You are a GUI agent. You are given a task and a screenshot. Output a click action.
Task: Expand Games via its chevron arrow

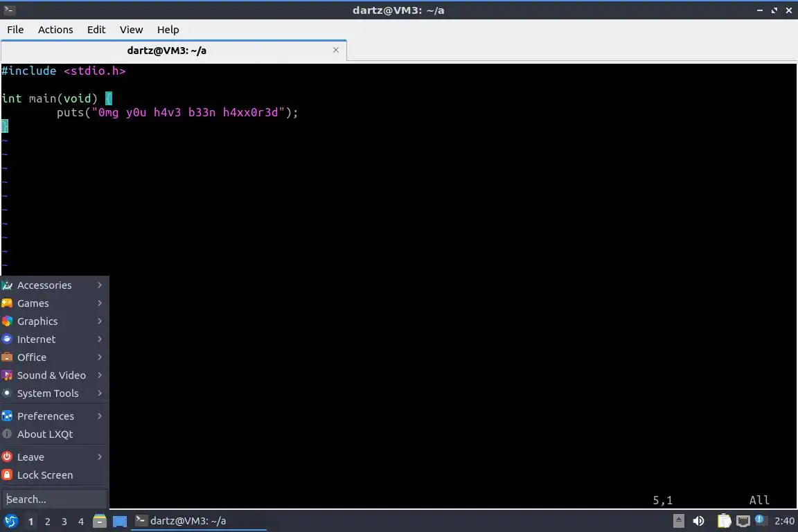coord(100,303)
